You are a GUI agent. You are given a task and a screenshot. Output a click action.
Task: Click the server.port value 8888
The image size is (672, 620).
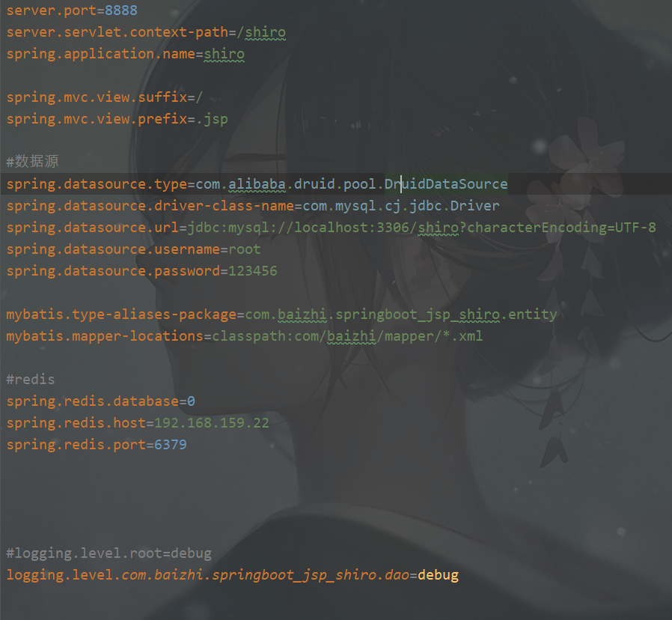pos(121,10)
